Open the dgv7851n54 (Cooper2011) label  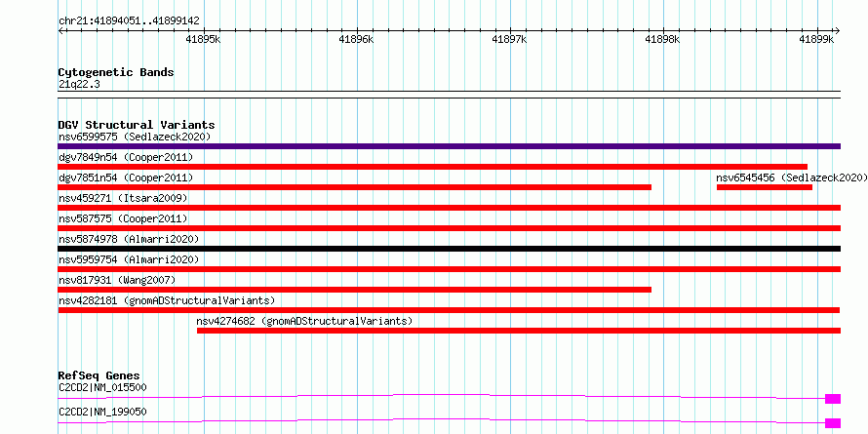(x=126, y=178)
